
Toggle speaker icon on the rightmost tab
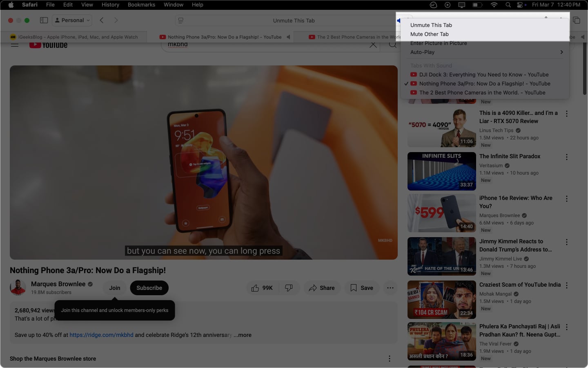tap(583, 37)
